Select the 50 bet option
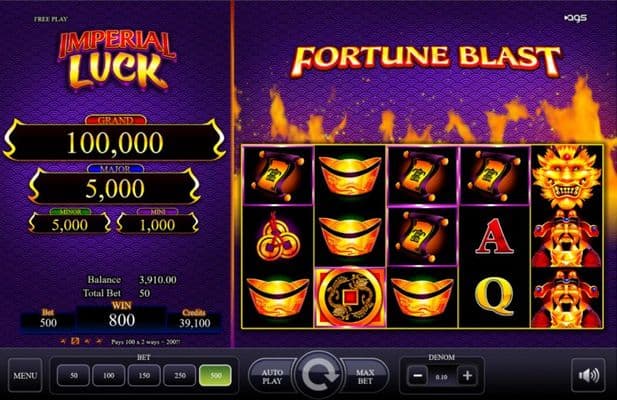Viewport: 617px width, 400px height. tap(73, 376)
